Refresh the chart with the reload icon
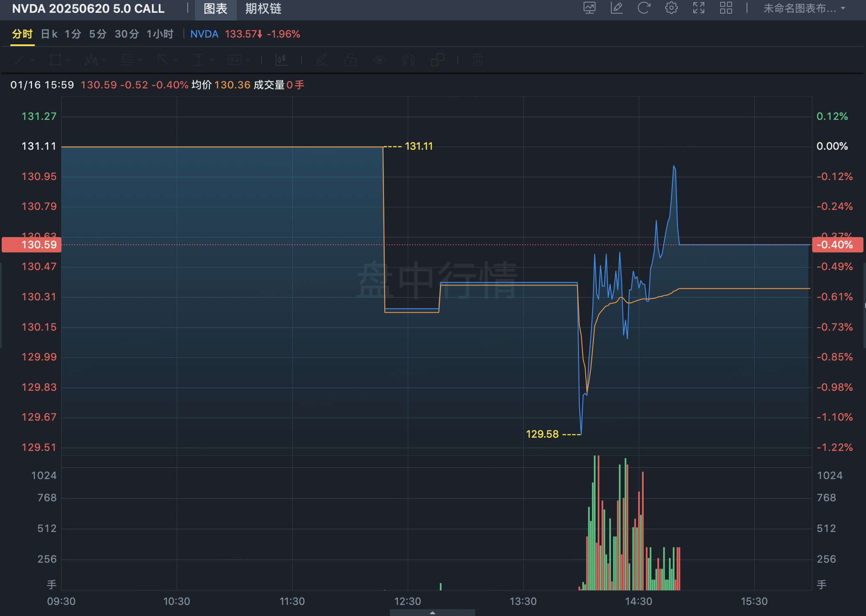This screenshot has width=866, height=616. pyautogui.click(x=644, y=8)
